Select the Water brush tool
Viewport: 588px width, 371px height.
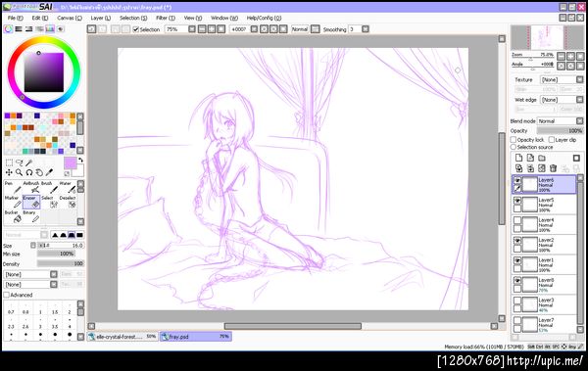pos(68,187)
